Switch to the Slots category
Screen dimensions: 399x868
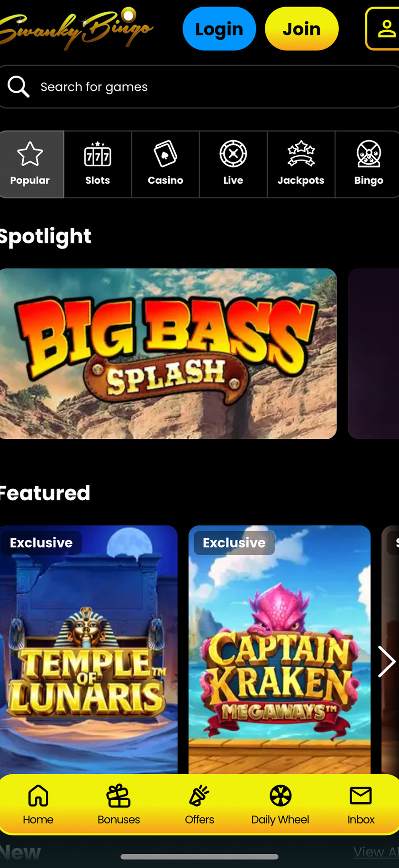click(98, 164)
